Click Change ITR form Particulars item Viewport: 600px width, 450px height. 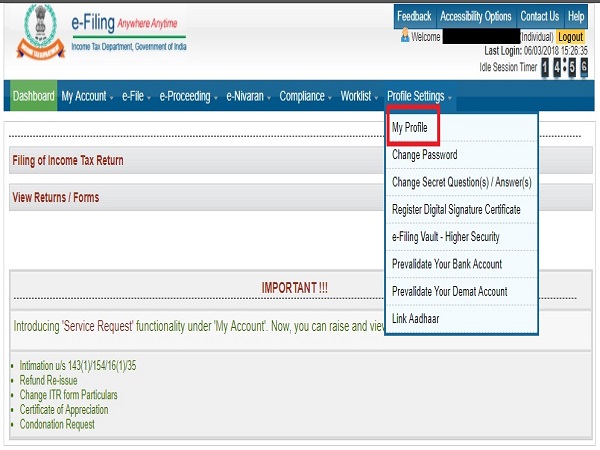pyautogui.click(x=68, y=395)
